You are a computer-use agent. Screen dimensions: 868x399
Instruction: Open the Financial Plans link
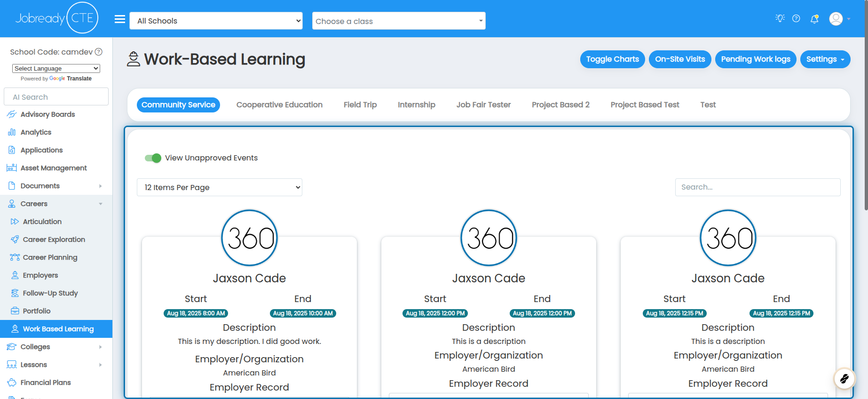[46, 383]
